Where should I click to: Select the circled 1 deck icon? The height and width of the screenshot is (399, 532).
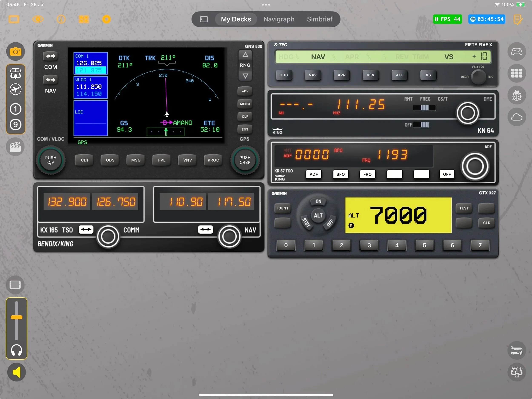(x=15, y=109)
